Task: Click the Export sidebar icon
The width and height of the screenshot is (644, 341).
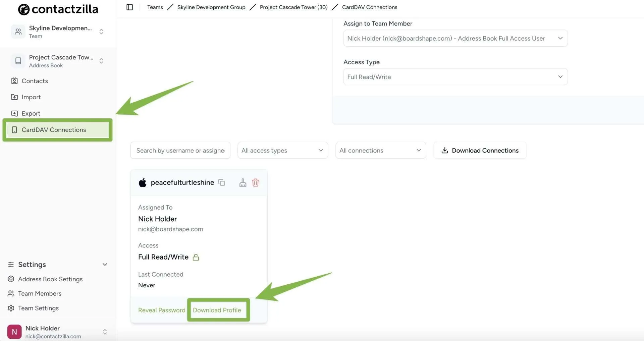Action: tap(14, 113)
